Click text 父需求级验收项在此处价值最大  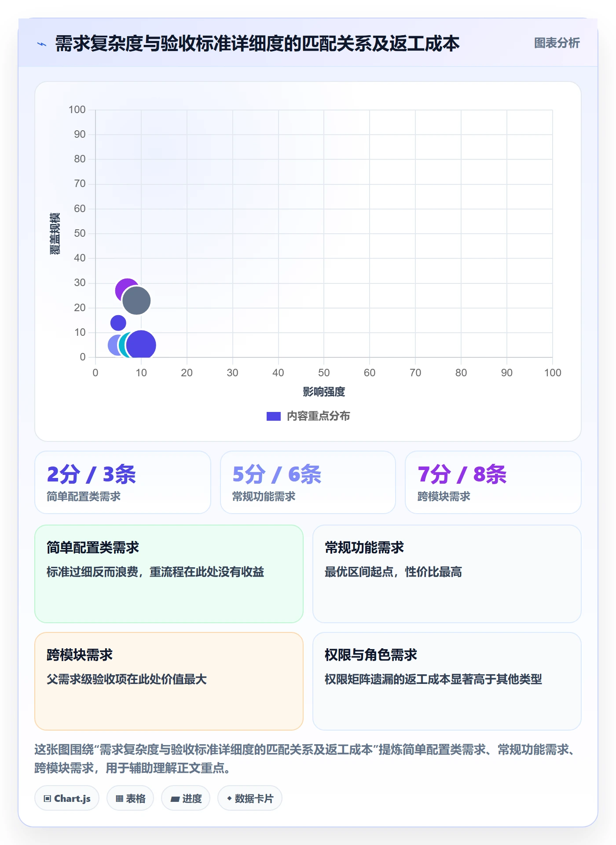[x=127, y=679]
